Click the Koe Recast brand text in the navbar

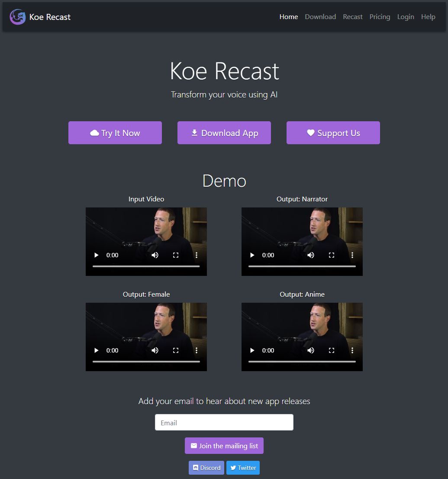(50, 17)
